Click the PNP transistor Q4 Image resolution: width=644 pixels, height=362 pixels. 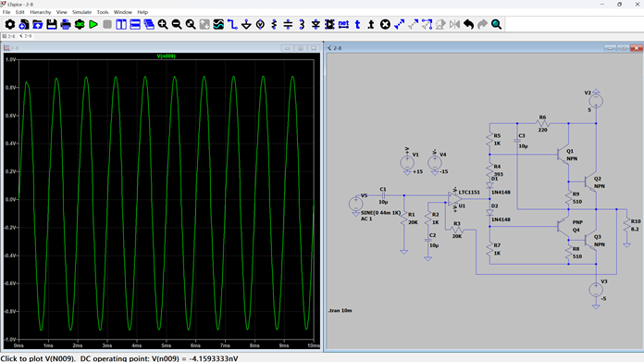point(563,226)
